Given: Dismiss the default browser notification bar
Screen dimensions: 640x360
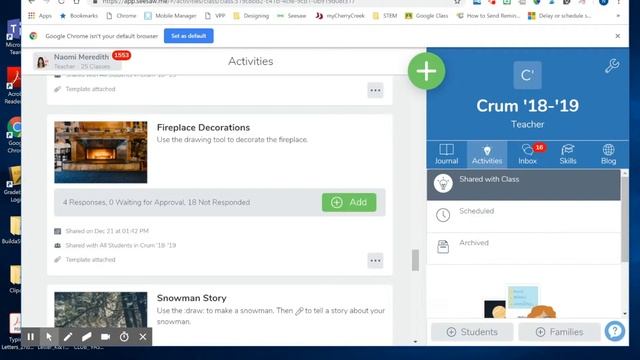Looking at the screenshot, I should [618, 36].
